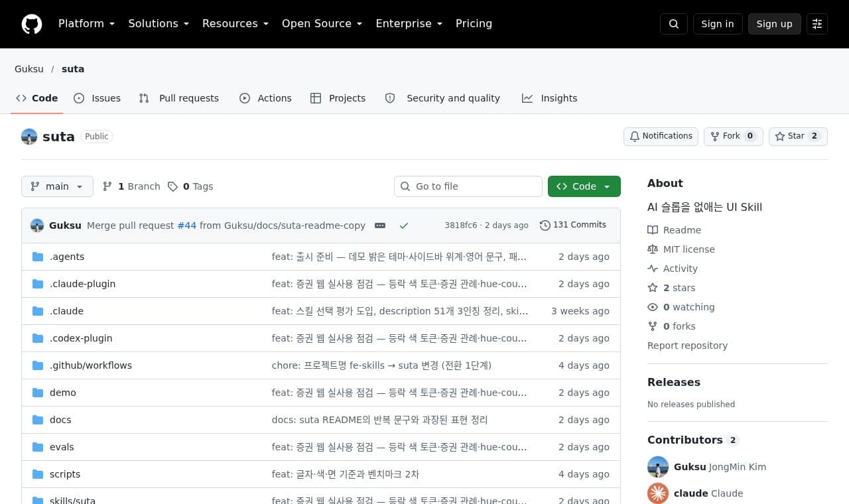Click the Sign in button
This screenshot has height=504, width=849.
pyautogui.click(x=718, y=24)
